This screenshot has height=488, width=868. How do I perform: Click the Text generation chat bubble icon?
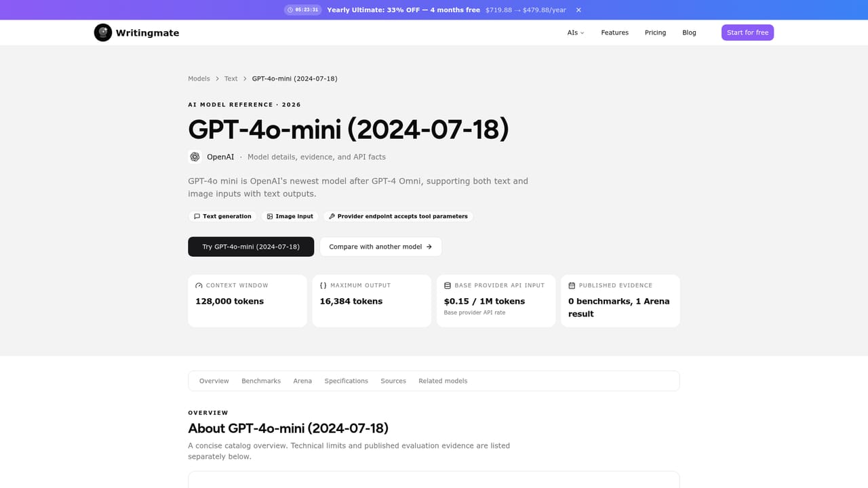[x=197, y=216]
